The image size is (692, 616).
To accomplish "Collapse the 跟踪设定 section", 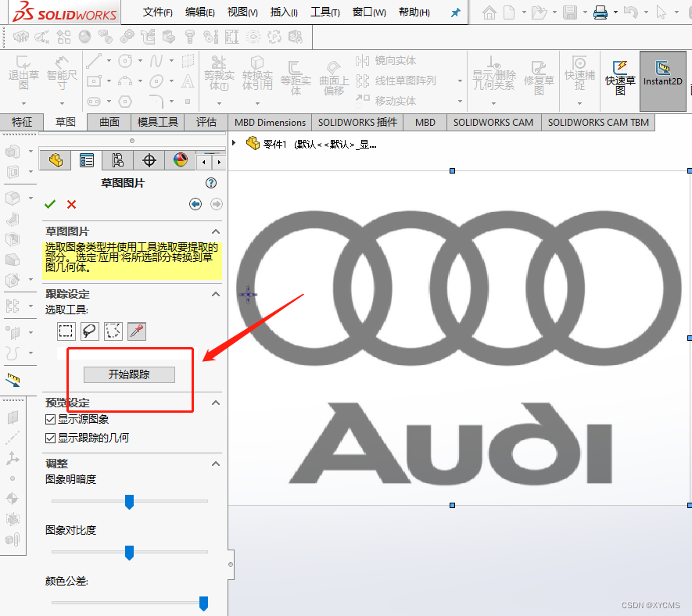I will 216,295.
